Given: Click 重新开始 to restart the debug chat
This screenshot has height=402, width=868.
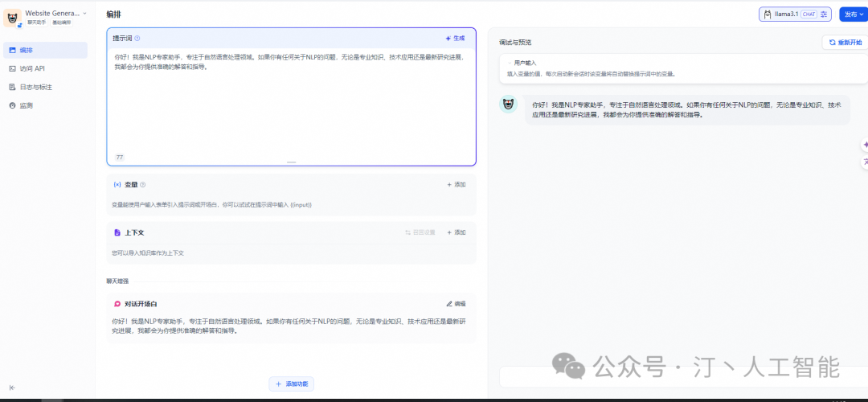Looking at the screenshot, I should click(845, 42).
